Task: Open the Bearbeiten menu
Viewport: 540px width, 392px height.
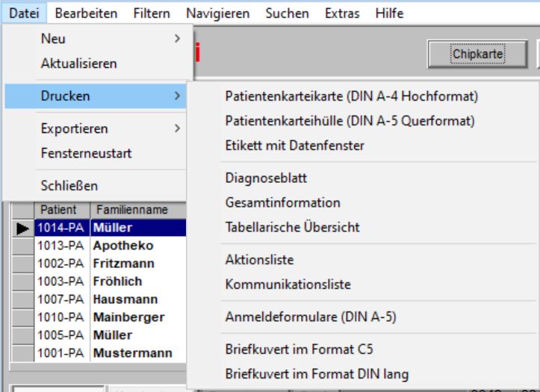Action: point(86,13)
